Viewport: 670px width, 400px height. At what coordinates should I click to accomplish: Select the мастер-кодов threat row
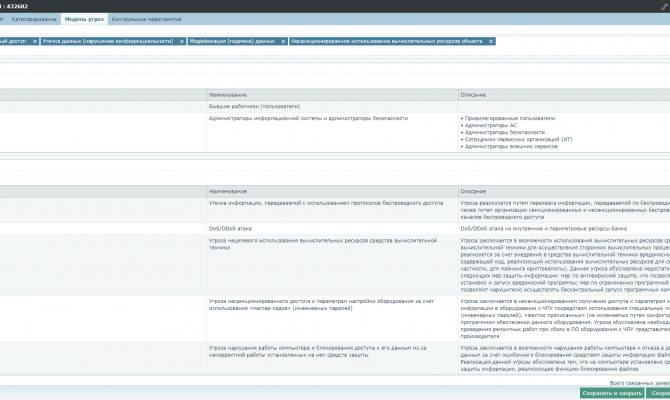point(335,319)
